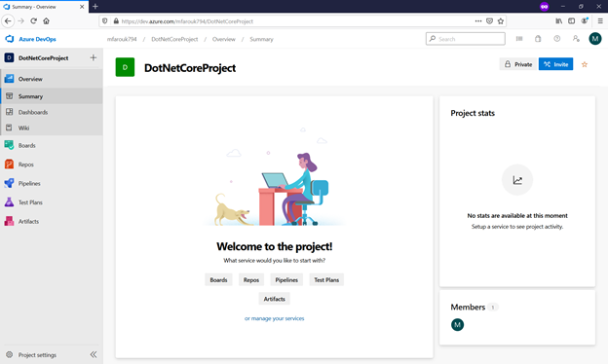This screenshot has height=364, width=608.
Task: Open the browser hamburger menu
Action: click(x=600, y=20)
